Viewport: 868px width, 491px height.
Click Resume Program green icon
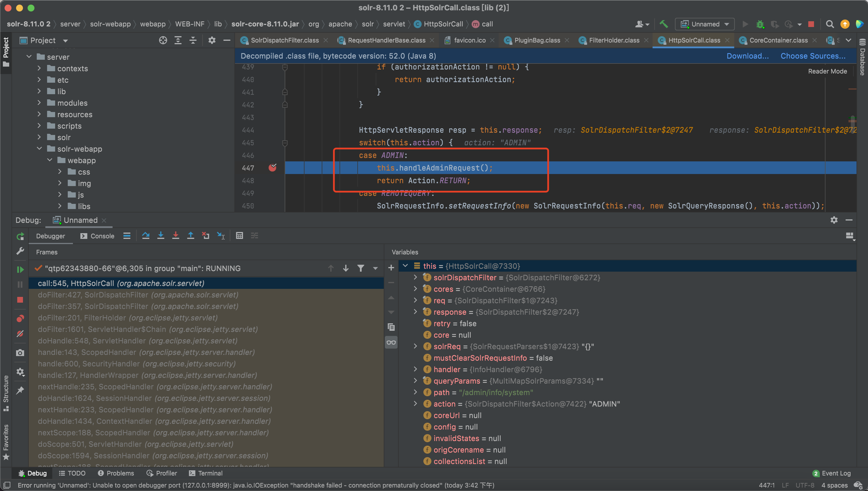click(20, 269)
